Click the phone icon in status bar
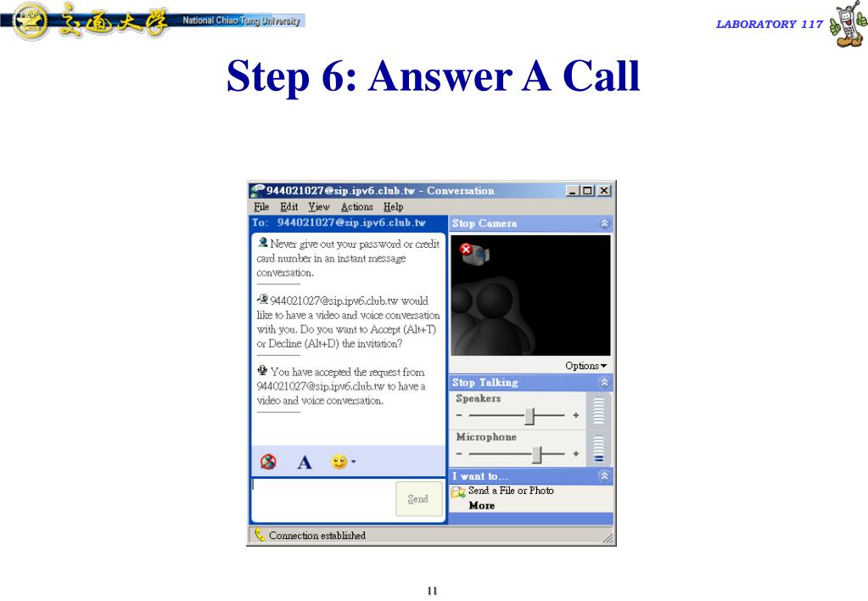The height and width of the screenshot is (601, 868). coord(260,535)
